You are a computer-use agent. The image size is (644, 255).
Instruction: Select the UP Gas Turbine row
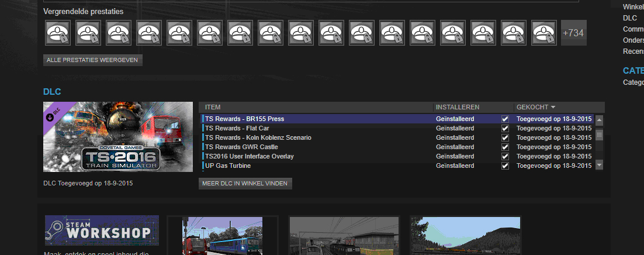tap(397, 166)
